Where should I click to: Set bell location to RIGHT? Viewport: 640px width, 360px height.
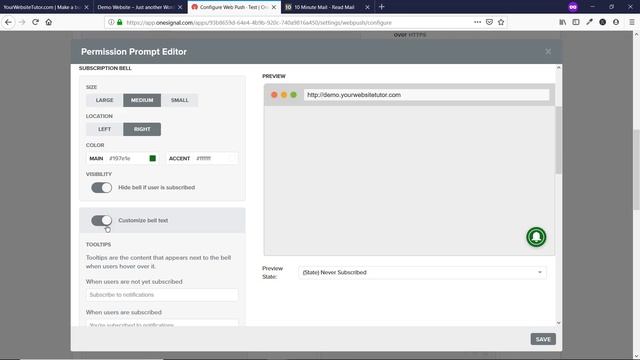(142, 129)
